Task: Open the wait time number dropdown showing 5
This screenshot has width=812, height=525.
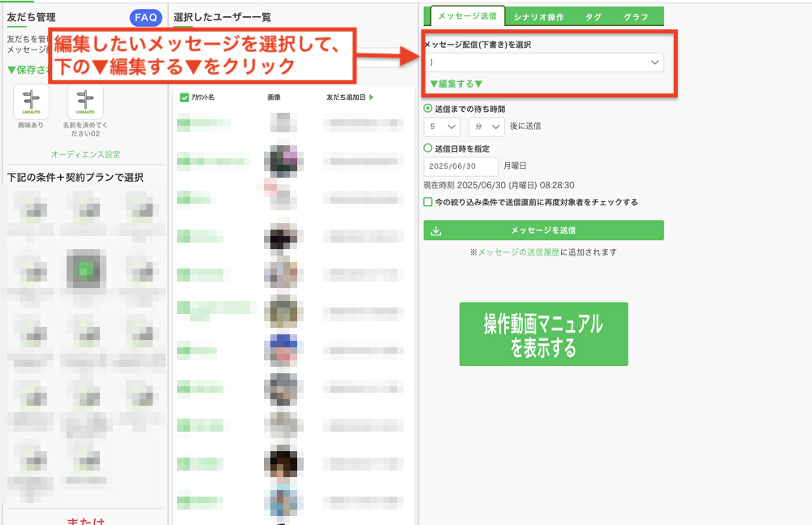Action: point(442,127)
